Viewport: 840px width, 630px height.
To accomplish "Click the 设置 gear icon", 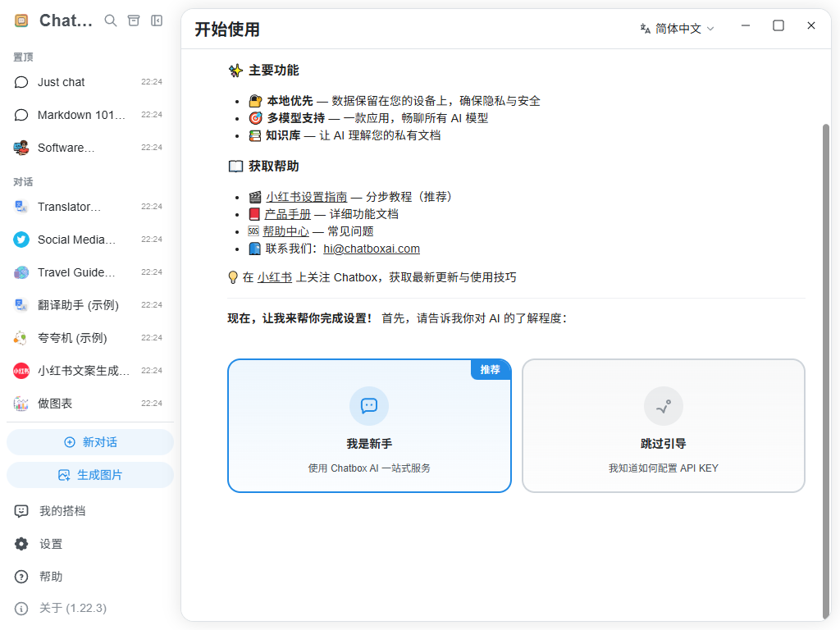I will pyautogui.click(x=21, y=544).
